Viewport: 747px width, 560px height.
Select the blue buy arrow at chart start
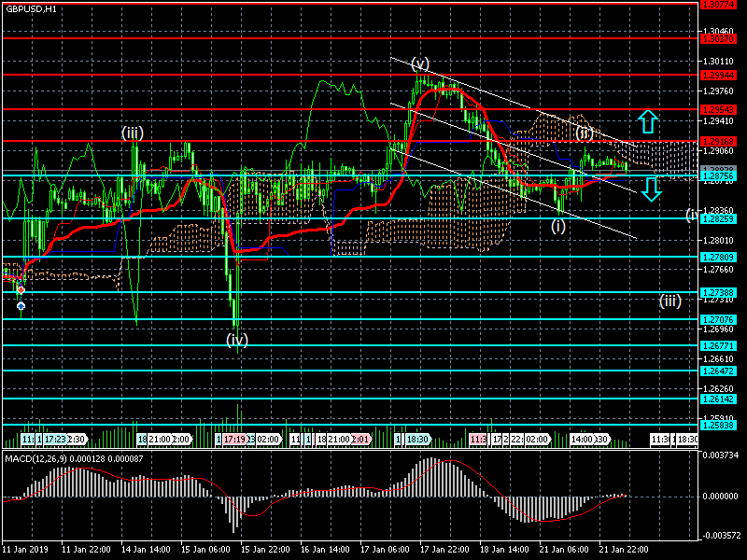[21, 305]
